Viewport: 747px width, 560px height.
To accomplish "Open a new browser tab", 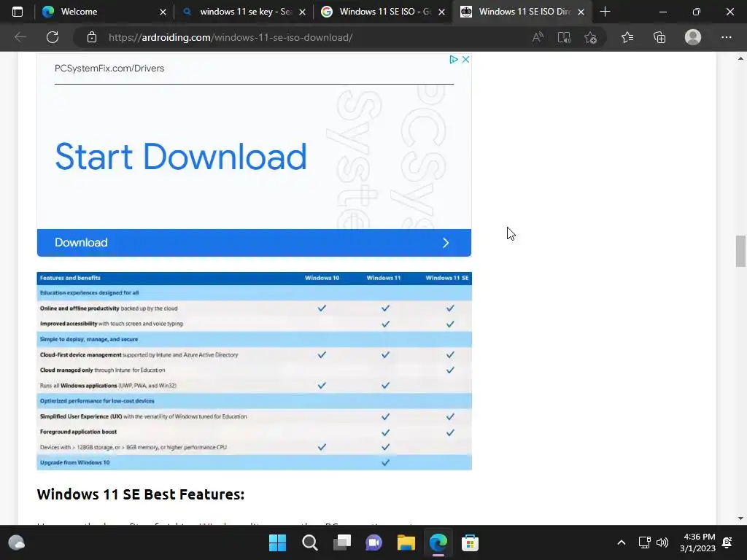I will point(605,12).
